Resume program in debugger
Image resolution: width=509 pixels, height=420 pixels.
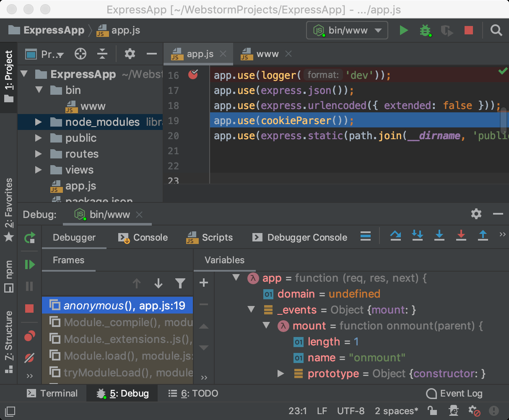pyautogui.click(x=29, y=264)
